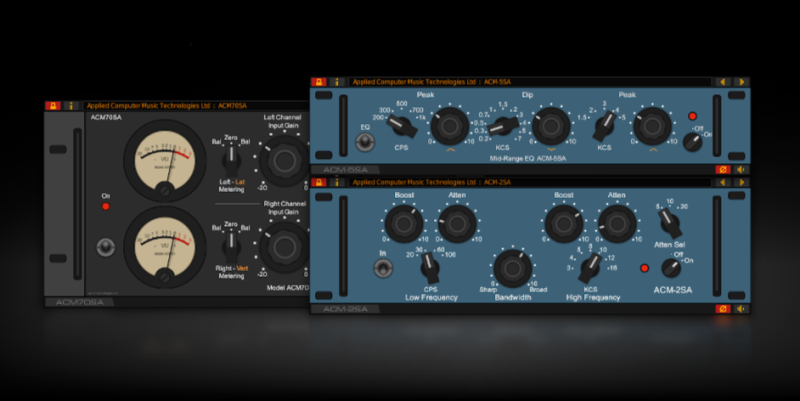Image resolution: width=800 pixels, height=401 pixels.
Task: Click the ACM70SA name tab label
Action: pos(80,302)
